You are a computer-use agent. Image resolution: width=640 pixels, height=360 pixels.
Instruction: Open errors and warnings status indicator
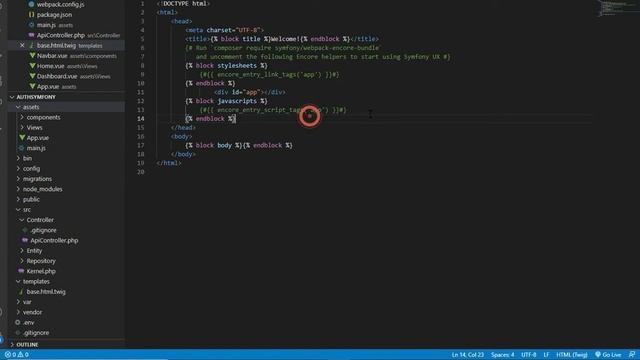click(16, 355)
